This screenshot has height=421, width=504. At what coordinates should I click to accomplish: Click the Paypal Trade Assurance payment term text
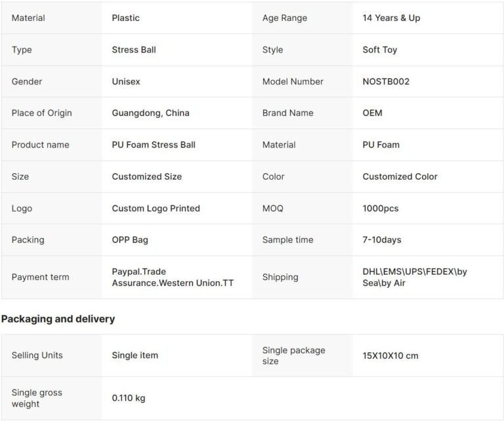click(173, 277)
